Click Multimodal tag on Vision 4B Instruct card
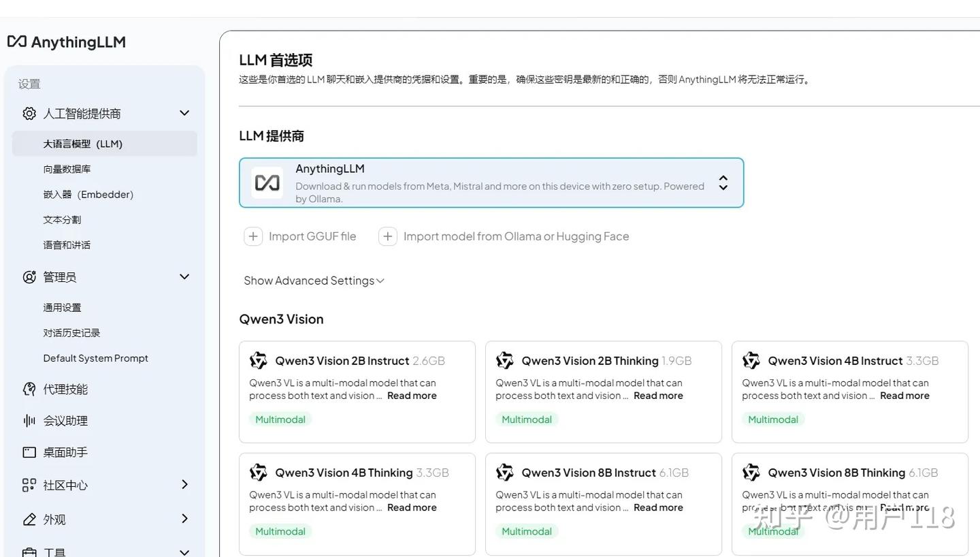This screenshot has height=557, width=980. pos(773,419)
